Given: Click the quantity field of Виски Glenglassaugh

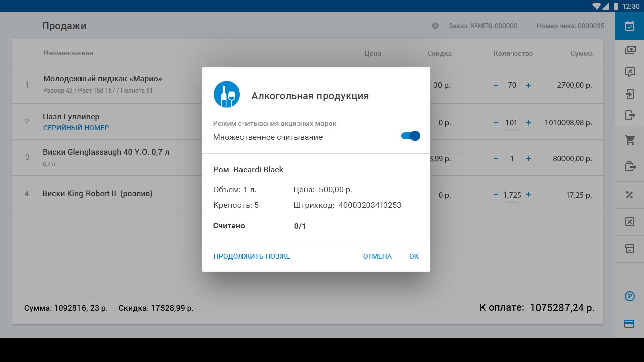Looking at the screenshot, I should tap(512, 158).
